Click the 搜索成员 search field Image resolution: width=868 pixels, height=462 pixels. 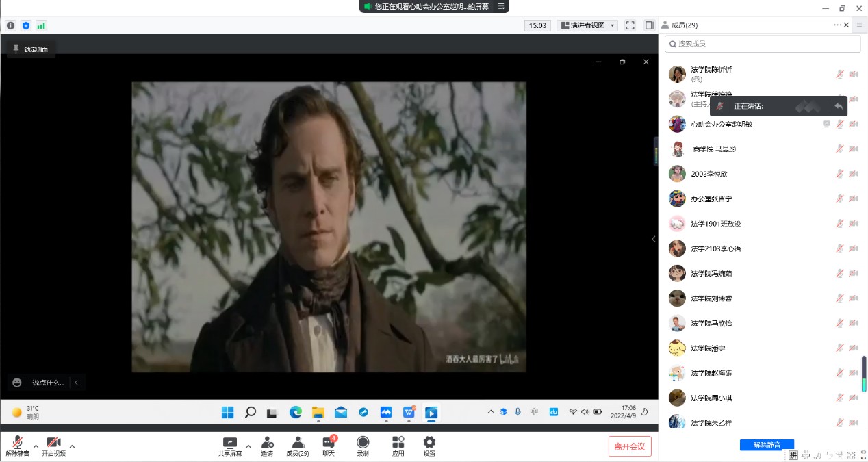pyautogui.click(x=763, y=44)
